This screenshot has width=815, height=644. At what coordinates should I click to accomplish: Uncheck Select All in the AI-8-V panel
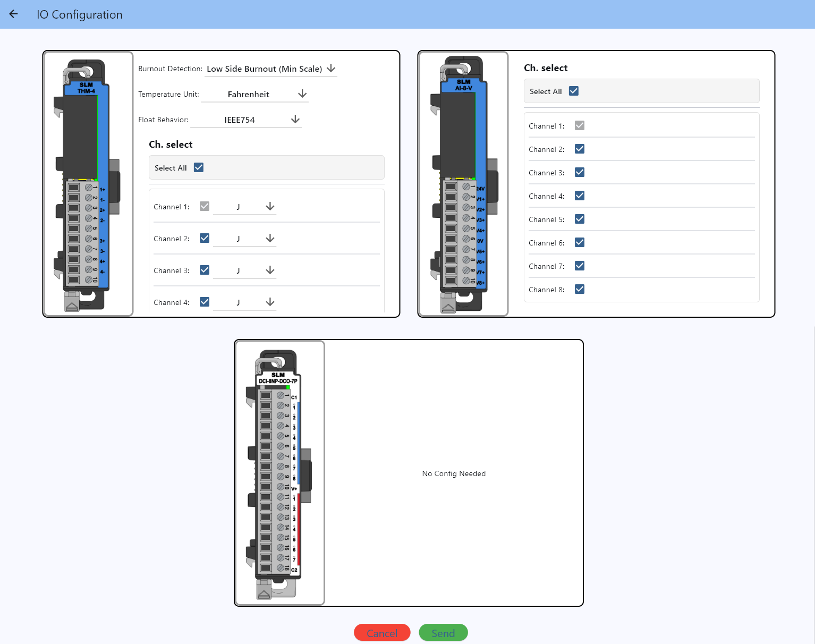click(x=574, y=91)
